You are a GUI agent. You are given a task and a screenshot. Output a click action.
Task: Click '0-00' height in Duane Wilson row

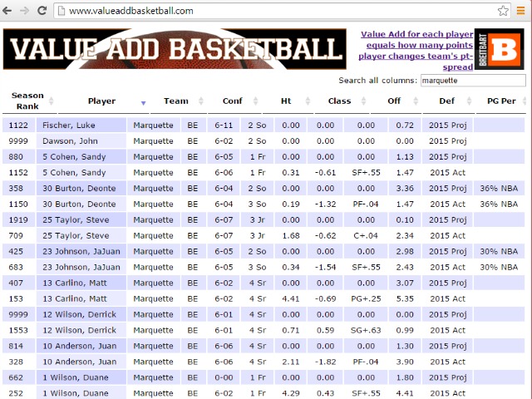pos(224,377)
